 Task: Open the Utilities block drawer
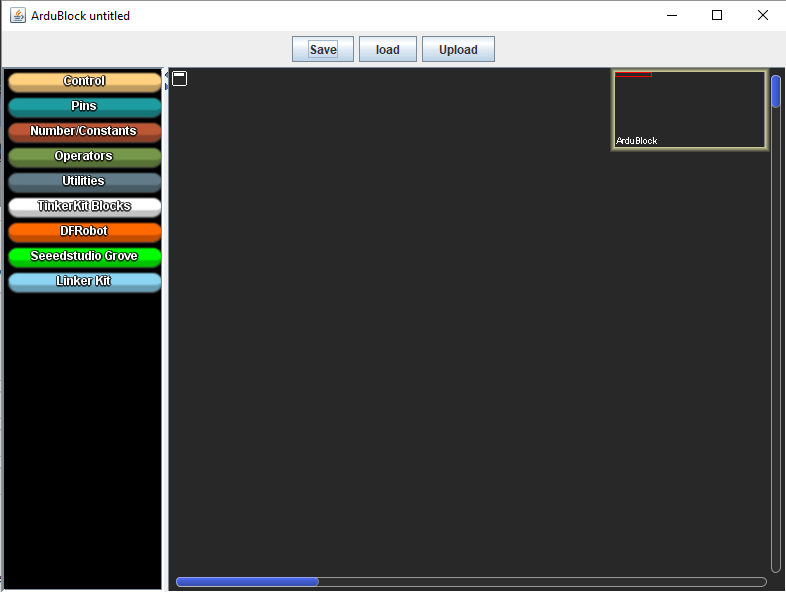84,182
